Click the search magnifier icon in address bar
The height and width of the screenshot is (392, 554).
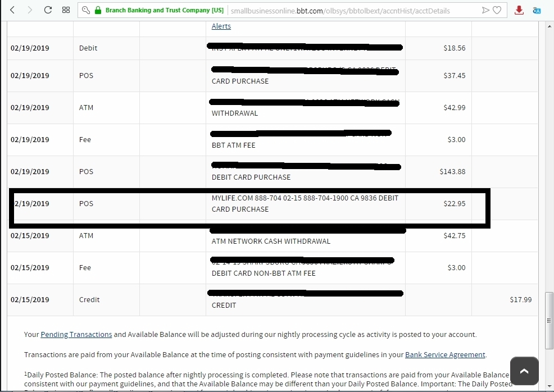point(86,10)
